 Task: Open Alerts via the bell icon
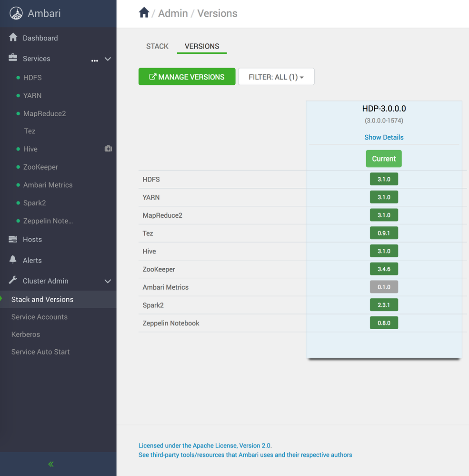point(13,260)
